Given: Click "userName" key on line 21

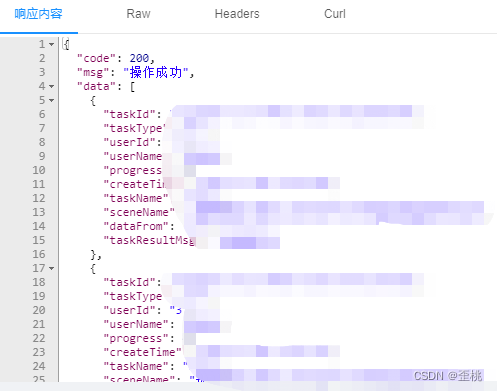Looking at the screenshot, I should (136, 324).
